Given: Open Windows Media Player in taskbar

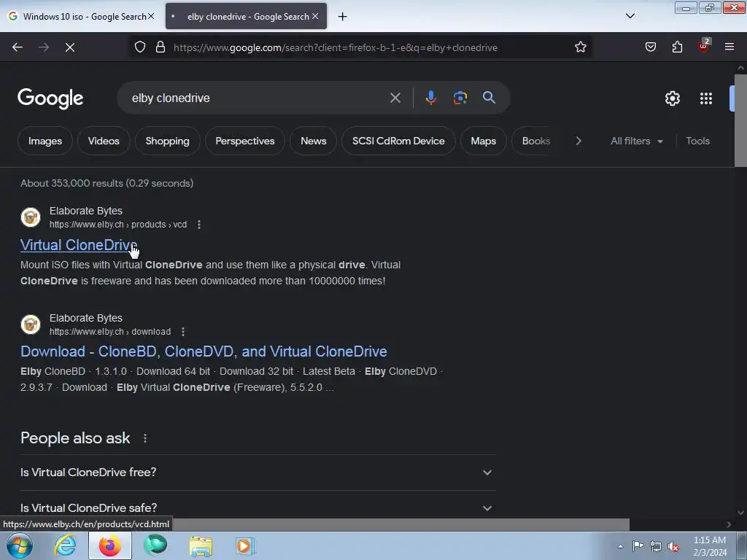Looking at the screenshot, I should coord(245,546).
